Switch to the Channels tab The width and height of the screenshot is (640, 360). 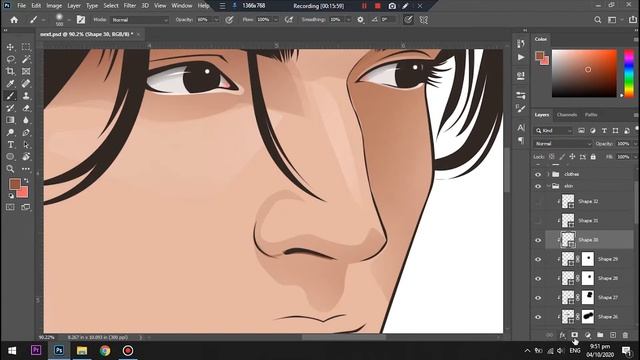[x=567, y=115]
